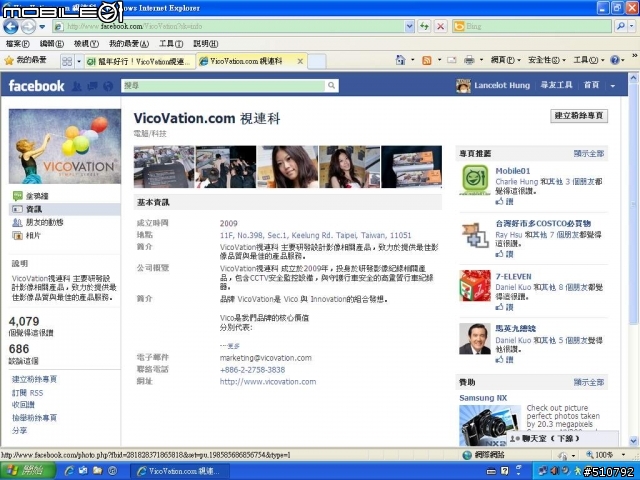Click the browser address bar
Viewport: 640px width, 480px height.
[x=229, y=27]
